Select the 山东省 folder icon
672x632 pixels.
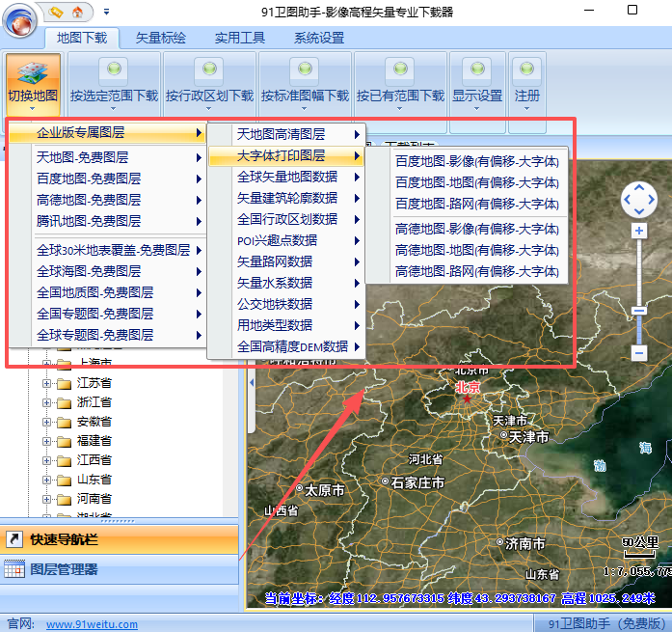click(64, 481)
